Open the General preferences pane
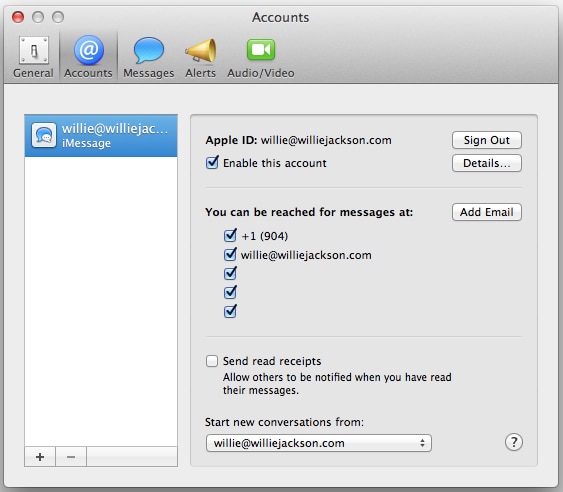The height and width of the screenshot is (492, 563). [x=33, y=57]
